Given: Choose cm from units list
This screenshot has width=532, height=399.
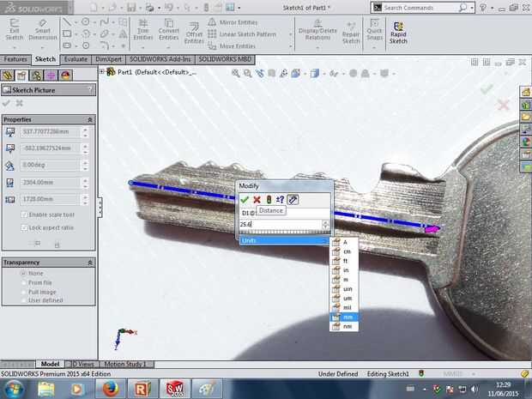Looking at the screenshot, I should tap(344, 251).
